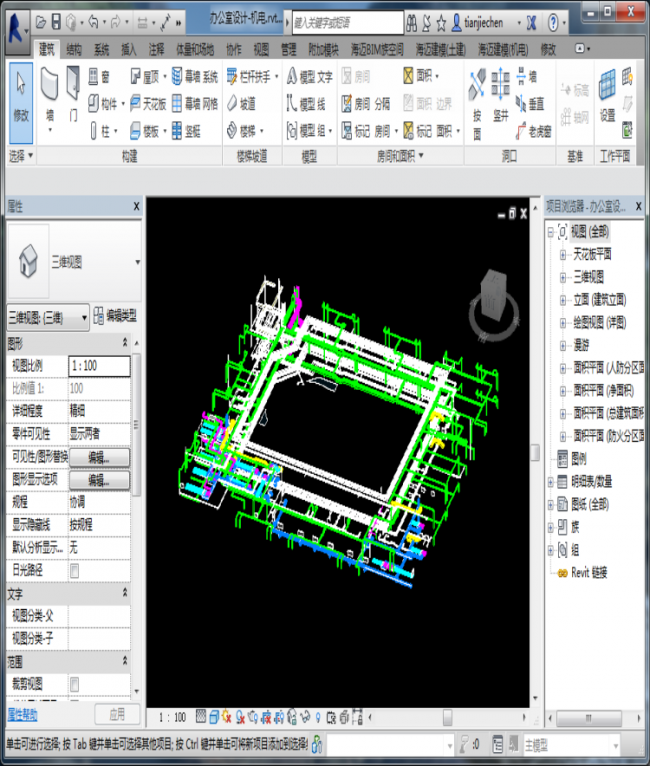
Task: Toggle the 日光路径 checkbox
Action: point(75,569)
